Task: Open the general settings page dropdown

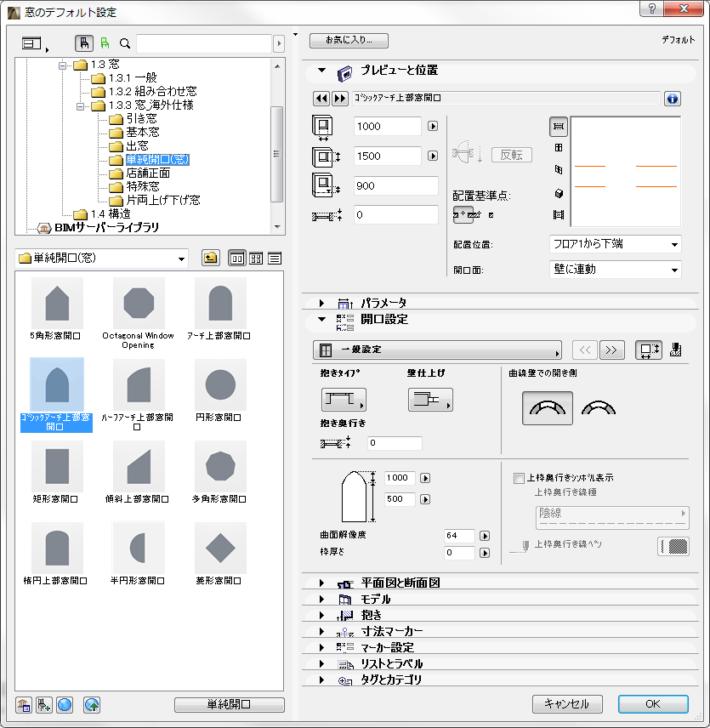Action: pos(437,350)
